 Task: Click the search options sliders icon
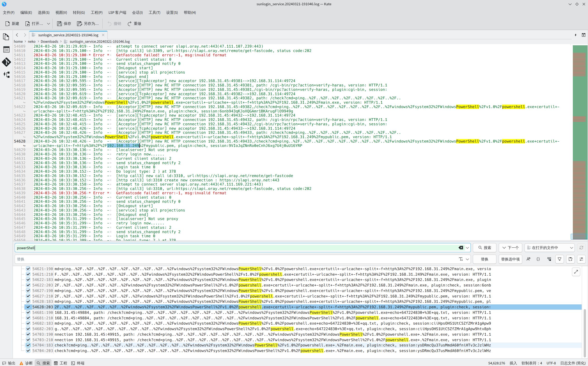tap(581, 259)
